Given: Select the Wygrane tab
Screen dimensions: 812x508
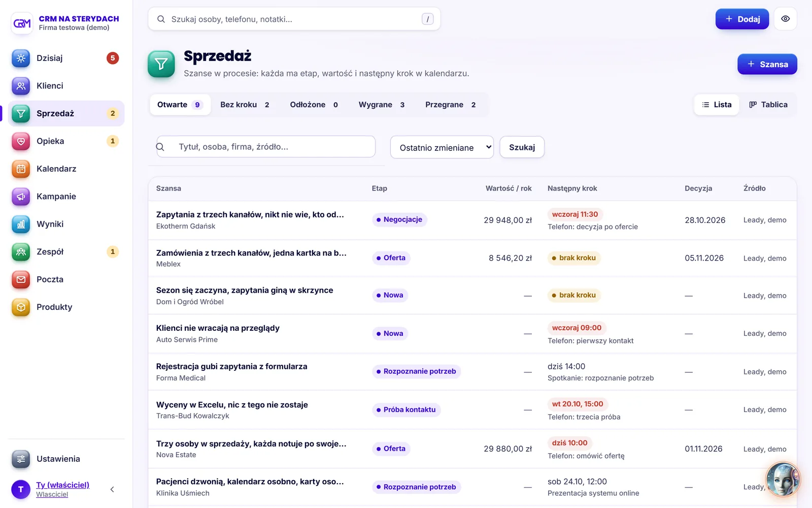Looking at the screenshot, I should point(382,105).
